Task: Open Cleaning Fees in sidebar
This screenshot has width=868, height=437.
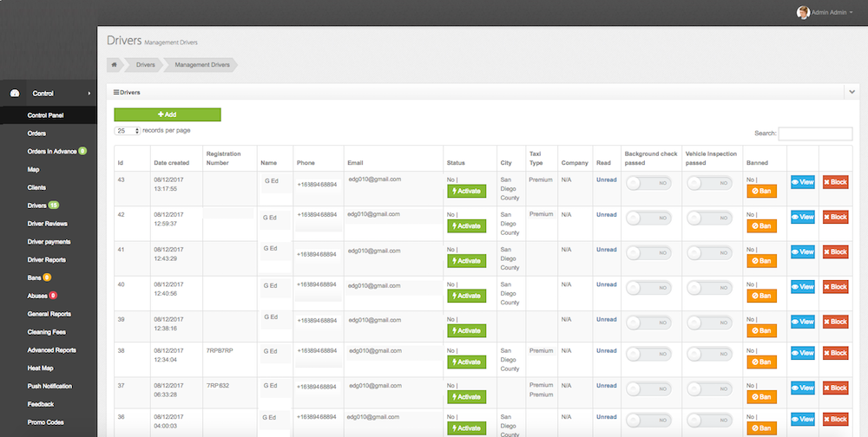Action: coord(47,332)
